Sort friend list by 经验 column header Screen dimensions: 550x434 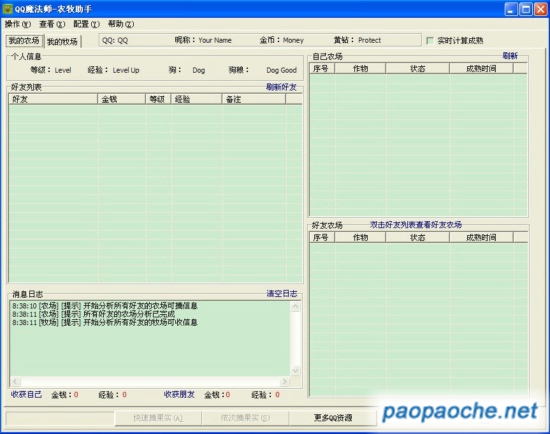tap(196, 99)
